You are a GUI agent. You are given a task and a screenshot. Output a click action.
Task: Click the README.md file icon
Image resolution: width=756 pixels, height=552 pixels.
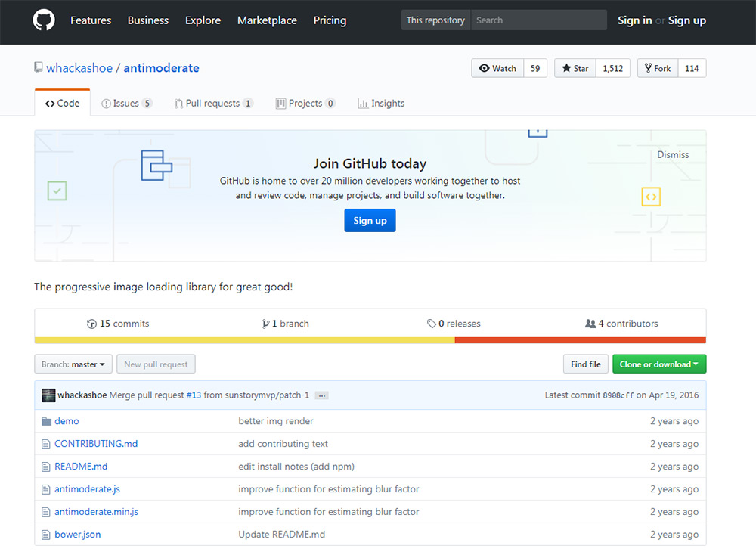point(46,467)
